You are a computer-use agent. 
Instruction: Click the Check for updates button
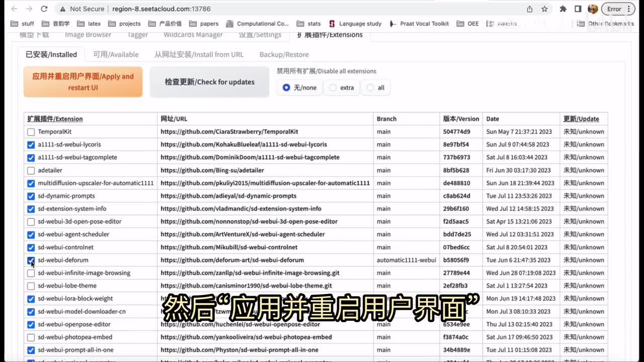pyautogui.click(x=209, y=82)
